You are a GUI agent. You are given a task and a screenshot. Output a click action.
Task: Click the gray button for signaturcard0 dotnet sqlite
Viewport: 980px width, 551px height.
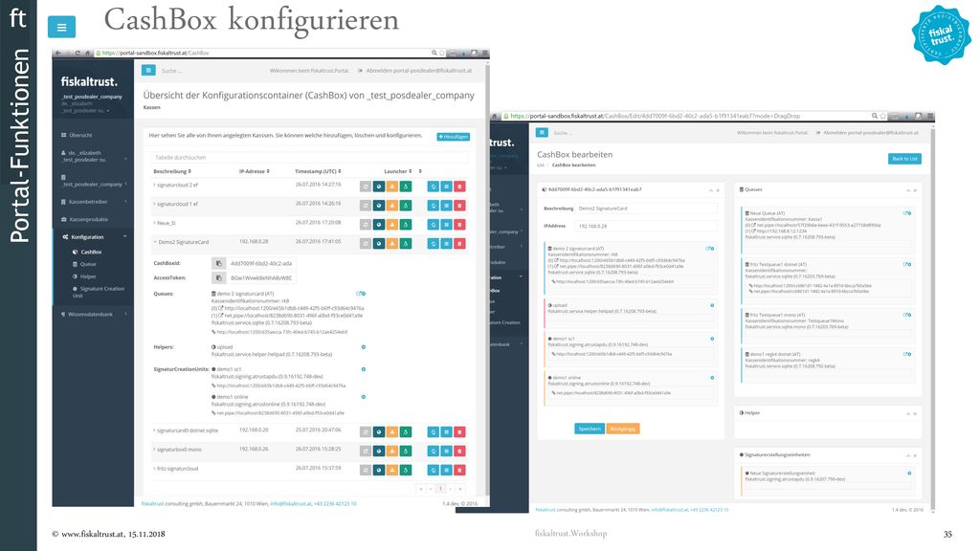coord(366,431)
